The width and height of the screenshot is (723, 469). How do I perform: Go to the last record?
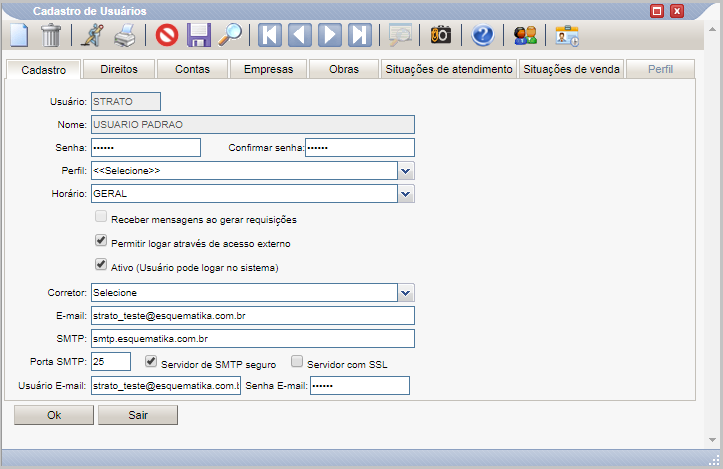tap(360, 35)
